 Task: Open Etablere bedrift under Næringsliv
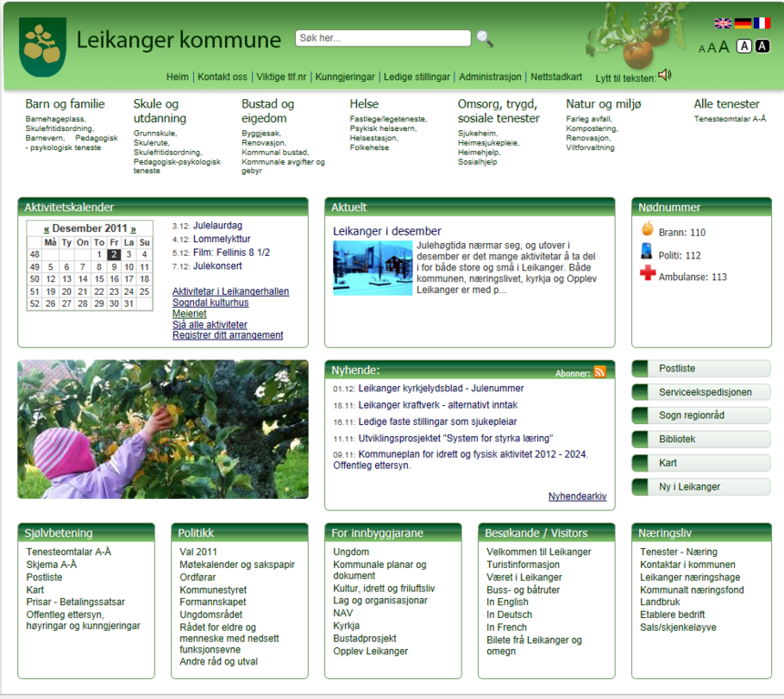coord(673,614)
